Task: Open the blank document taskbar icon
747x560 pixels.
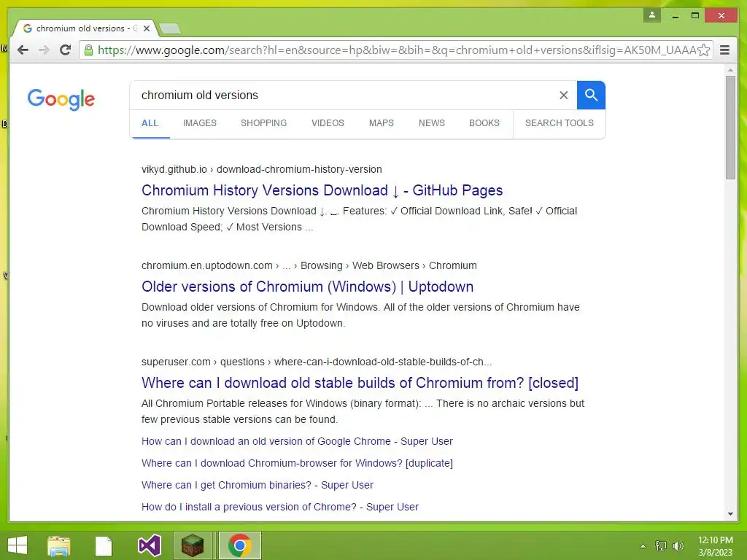Action: 104,545
